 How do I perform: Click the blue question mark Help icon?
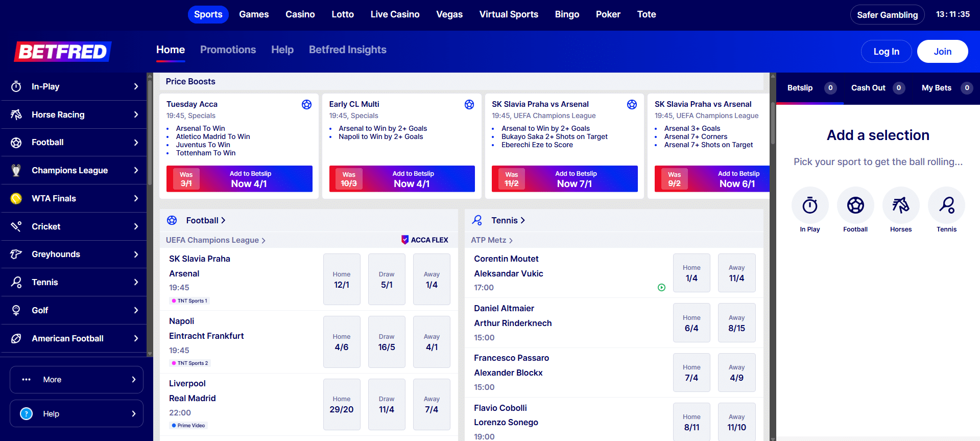pyautogui.click(x=27, y=414)
